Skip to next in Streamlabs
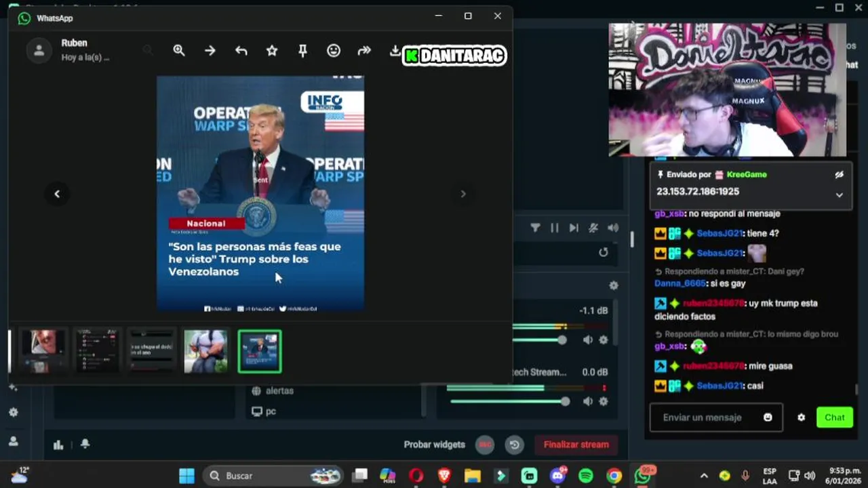Screen dimensions: 868x488 click(x=574, y=228)
